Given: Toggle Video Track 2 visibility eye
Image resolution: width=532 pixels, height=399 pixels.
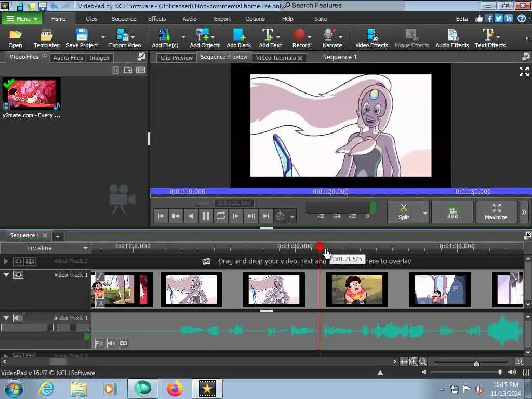Looking at the screenshot, I should pos(18,261).
